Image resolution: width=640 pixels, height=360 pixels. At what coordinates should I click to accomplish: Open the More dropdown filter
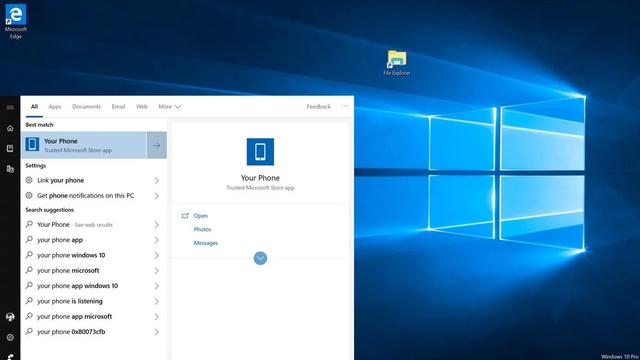click(169, 107)
